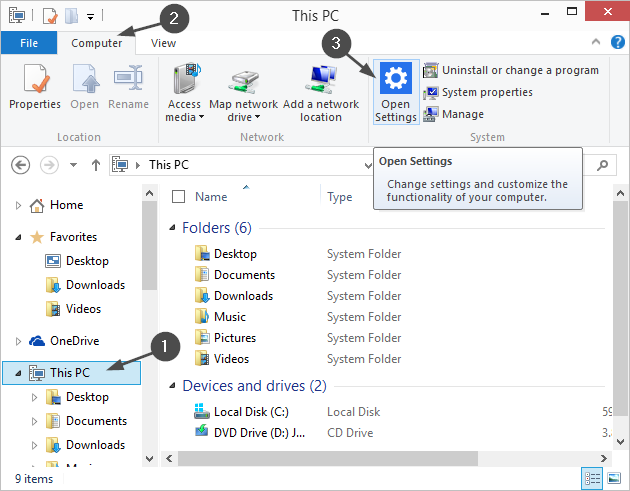Open Recent locations dropdown arrow
The height and width of the screenshot is (491, 630).
(x=73, y=165)
